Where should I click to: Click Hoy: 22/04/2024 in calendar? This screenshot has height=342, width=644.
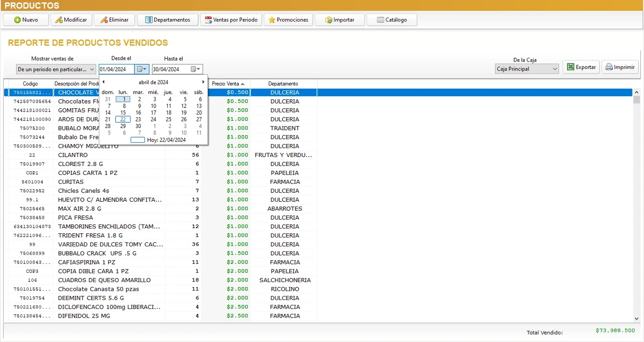click(x=166, y=140)
